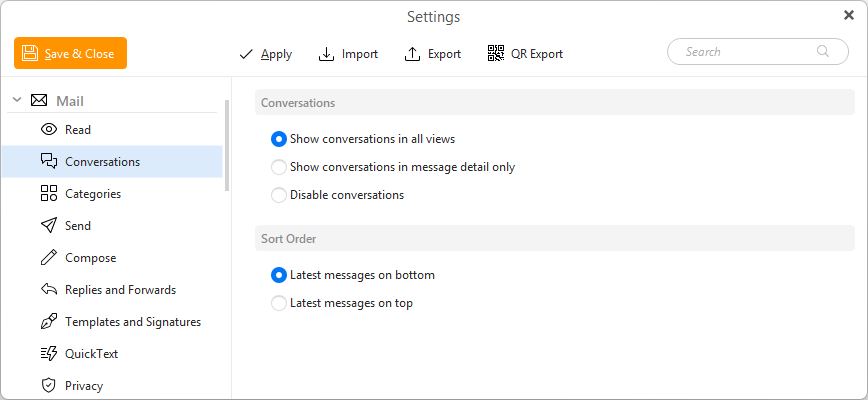Select Show conversations in message detail only
Viewport: 868px width, 400px height.
point(279,167)
